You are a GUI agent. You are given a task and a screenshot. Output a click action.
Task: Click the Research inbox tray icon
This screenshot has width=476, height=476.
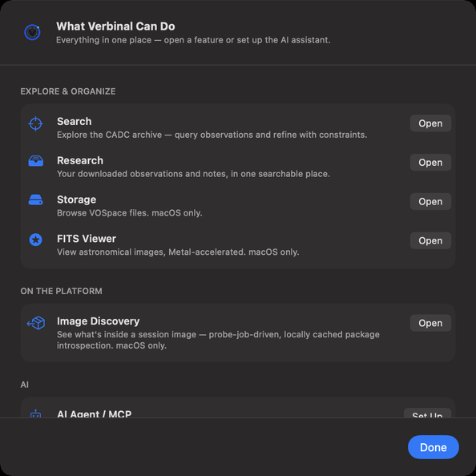[35, 161]
